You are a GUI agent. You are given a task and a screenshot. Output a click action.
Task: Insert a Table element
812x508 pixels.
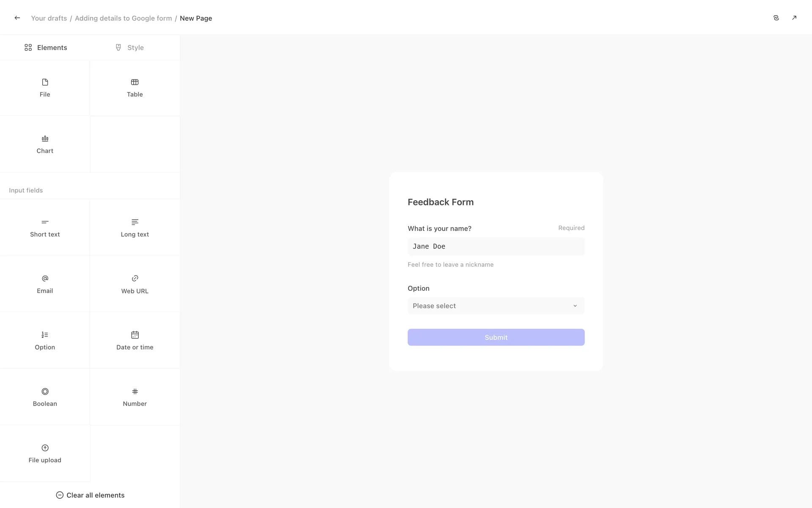click(134, 88)
